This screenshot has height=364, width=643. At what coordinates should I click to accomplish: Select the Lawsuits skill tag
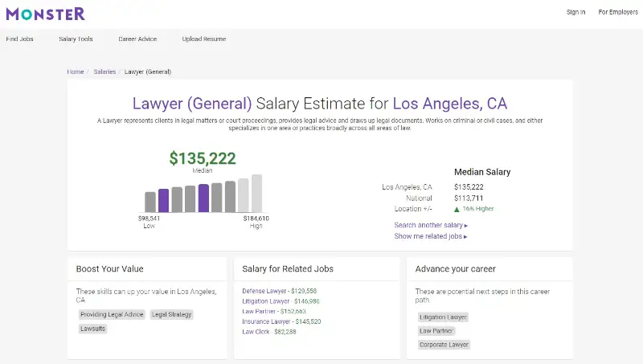pyautogui.click(x=92, y=329)
